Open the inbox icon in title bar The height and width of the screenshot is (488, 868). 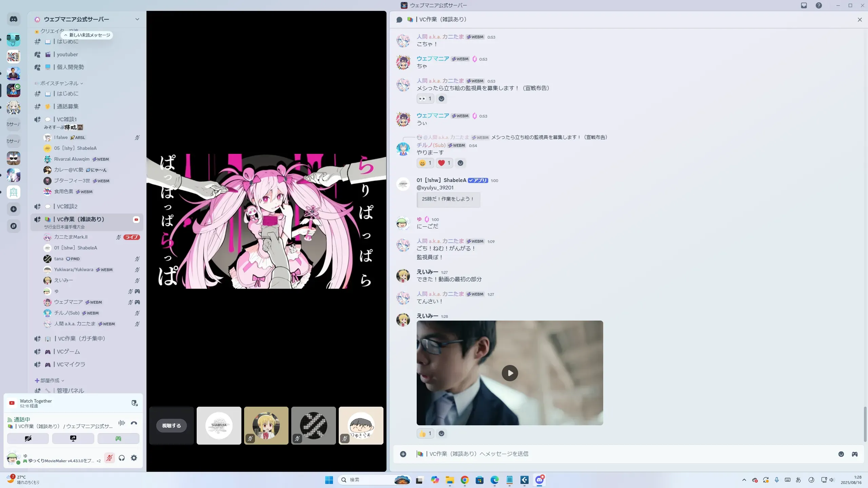tap(804, 5)
